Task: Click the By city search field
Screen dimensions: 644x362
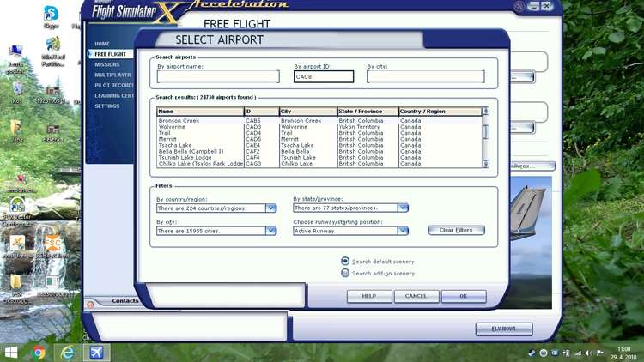Action: point(426,76)
